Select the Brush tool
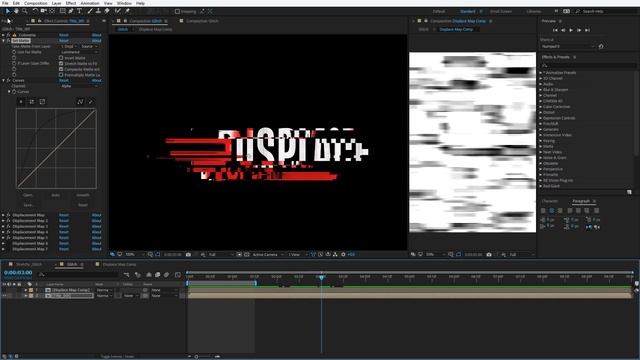The height and width of the screenshot is (360, 640). click(x=90, y=11)
